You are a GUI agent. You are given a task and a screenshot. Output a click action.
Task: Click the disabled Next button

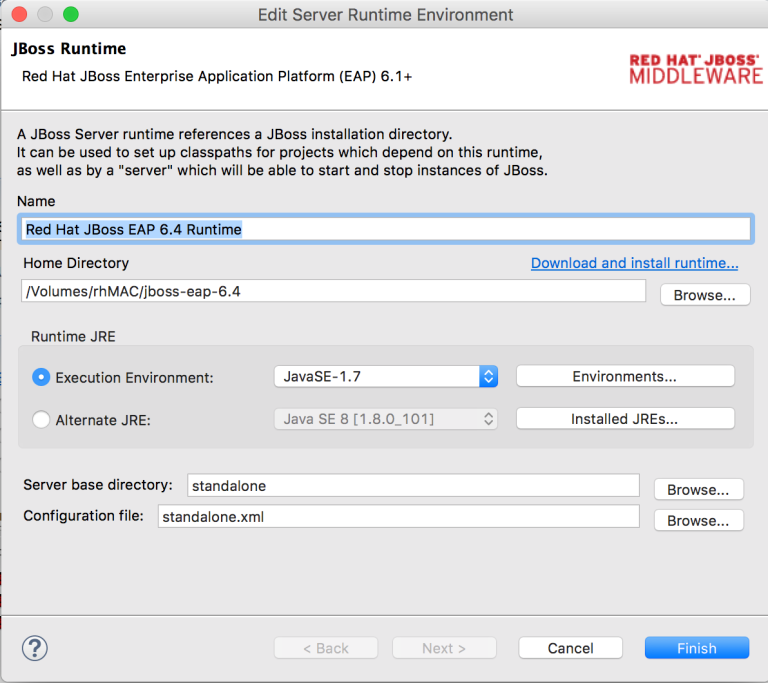pos(444,648)
